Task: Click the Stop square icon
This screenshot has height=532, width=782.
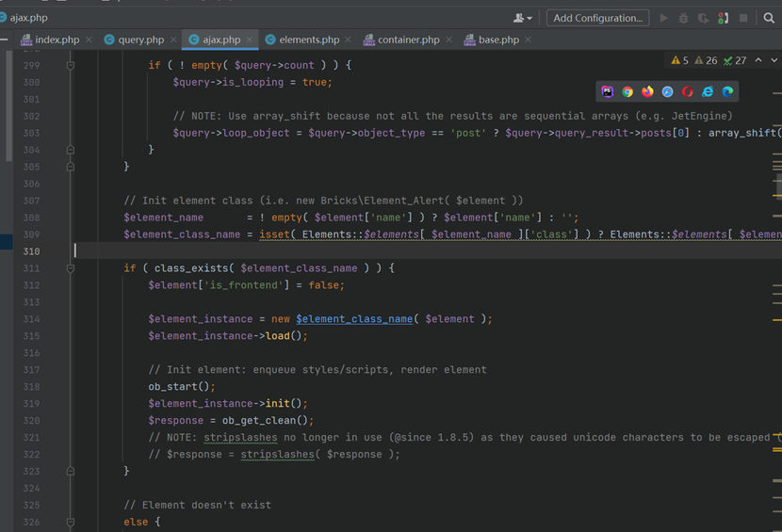Action: coord(743,18)
